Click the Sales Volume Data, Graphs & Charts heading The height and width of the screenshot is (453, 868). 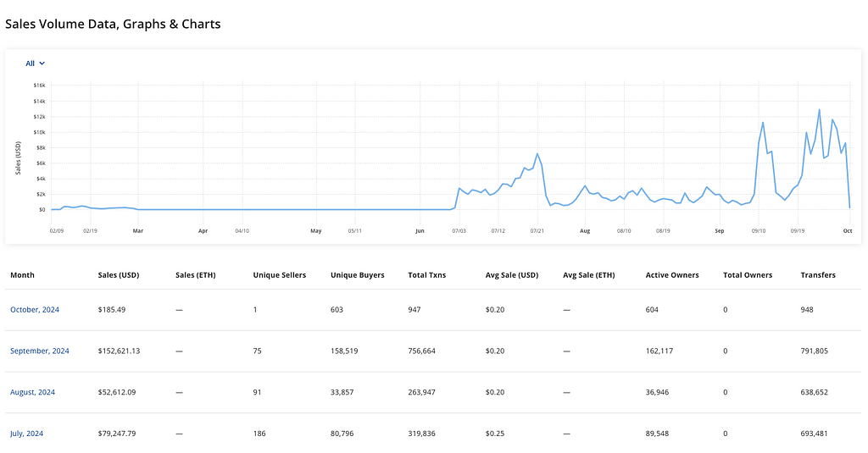pyautogui.click(x=113, y=24)
